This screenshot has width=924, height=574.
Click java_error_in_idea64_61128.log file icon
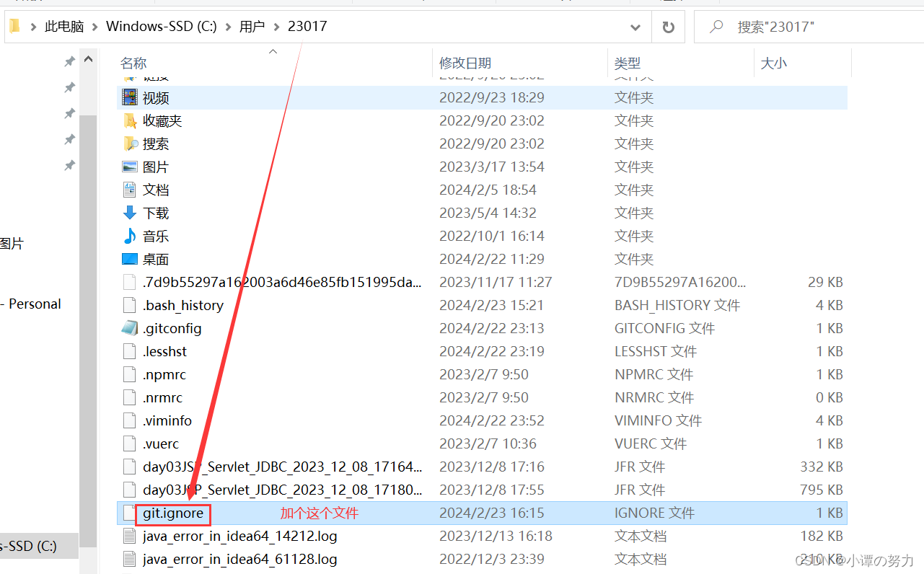[x=130, y=559]
